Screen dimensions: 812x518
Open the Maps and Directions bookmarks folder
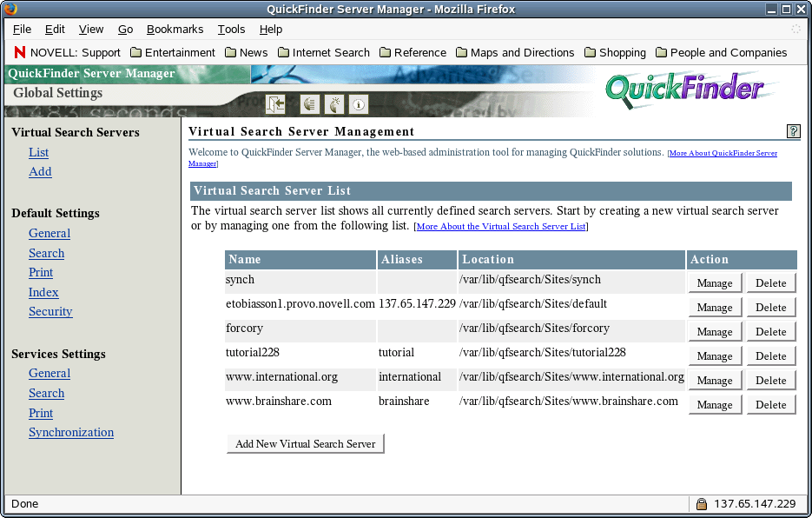(x=515, y=52)
